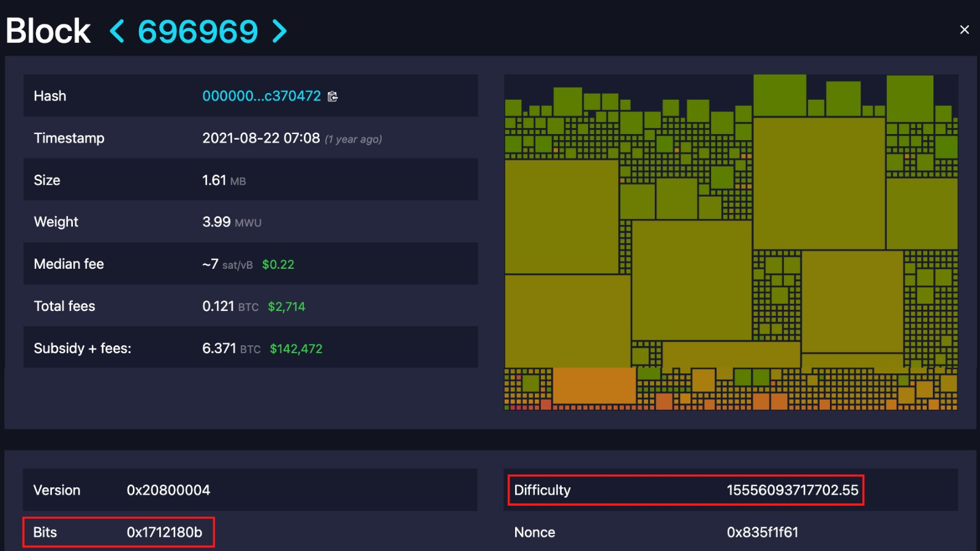
Task: Click the block height number 696969
Action: [198, 32]
